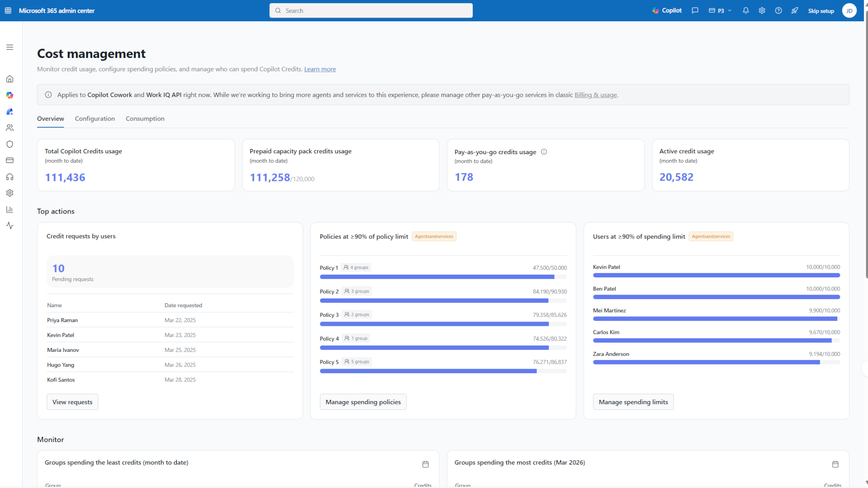Open notifications bell in the header
The image size is (868, 488).
pos(746,10)
